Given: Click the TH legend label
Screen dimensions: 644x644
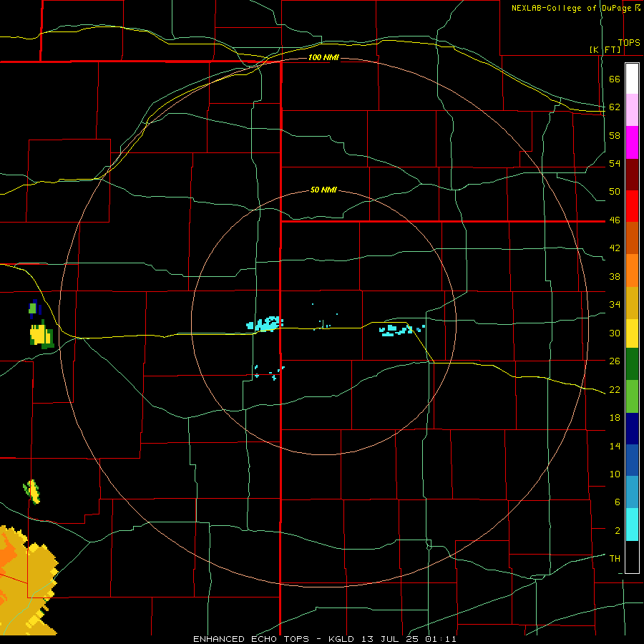Looking at the screenshot, I should pyautogui.click(x=615, y=559).
